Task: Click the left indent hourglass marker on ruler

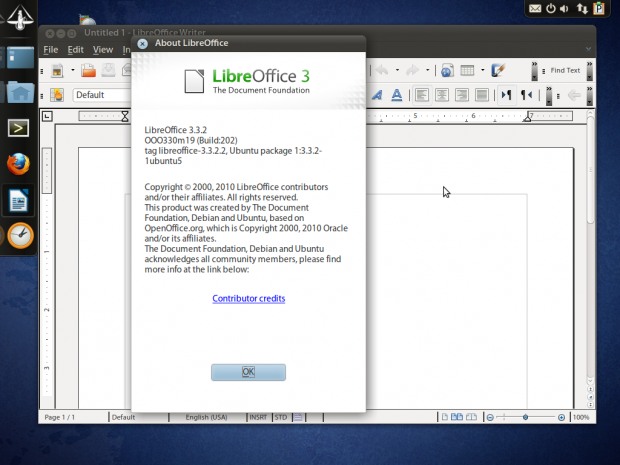Action: click(x=125, y=116)
